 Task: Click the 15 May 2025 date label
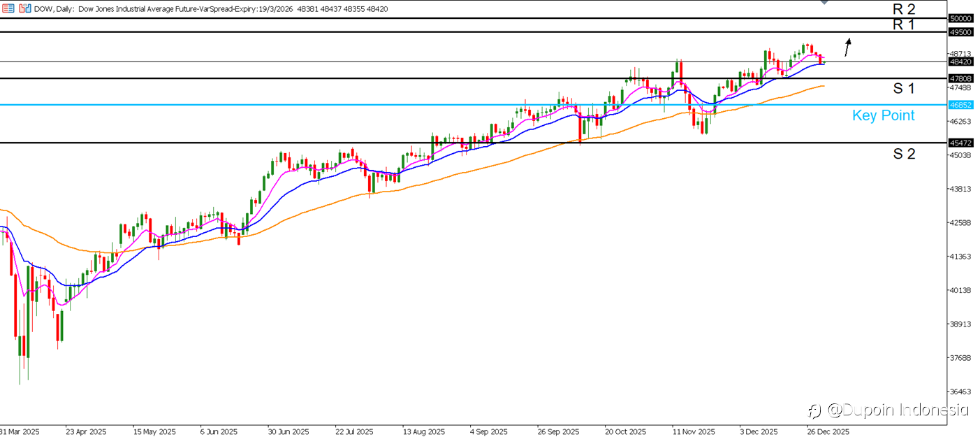tap(154, 431)
